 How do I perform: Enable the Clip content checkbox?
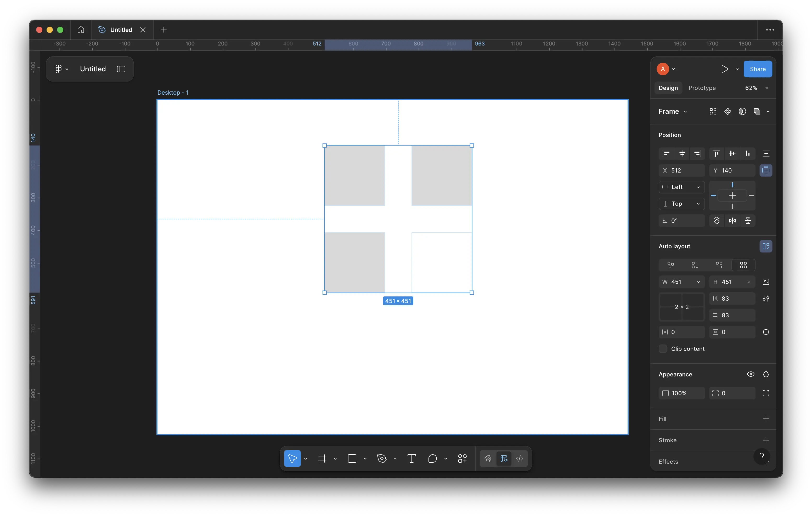(663, 349)
